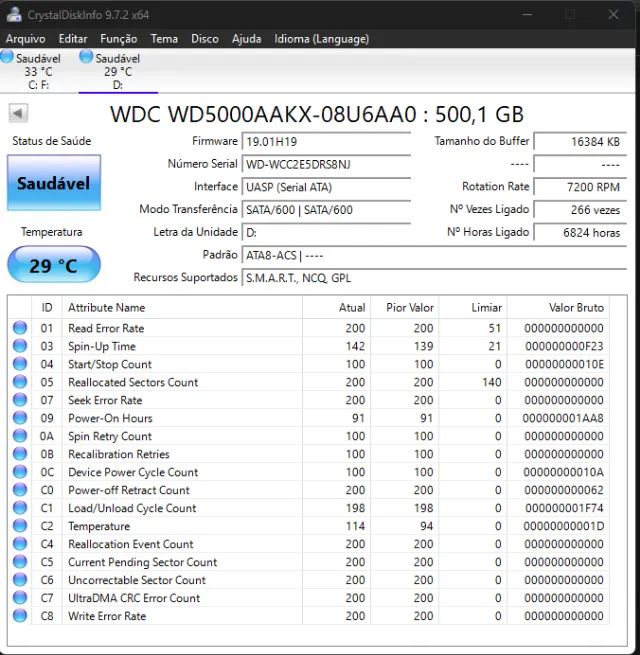
Task: Open the Editar menu
Action: click(x=73, y=39)
